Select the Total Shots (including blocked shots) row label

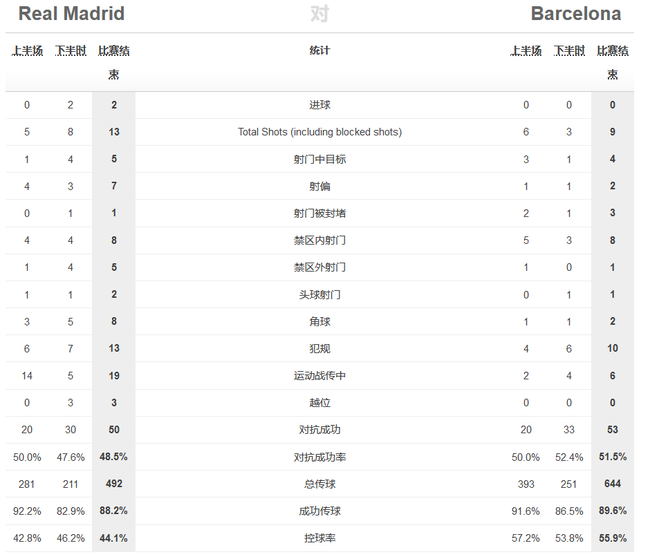click(320, 132)
